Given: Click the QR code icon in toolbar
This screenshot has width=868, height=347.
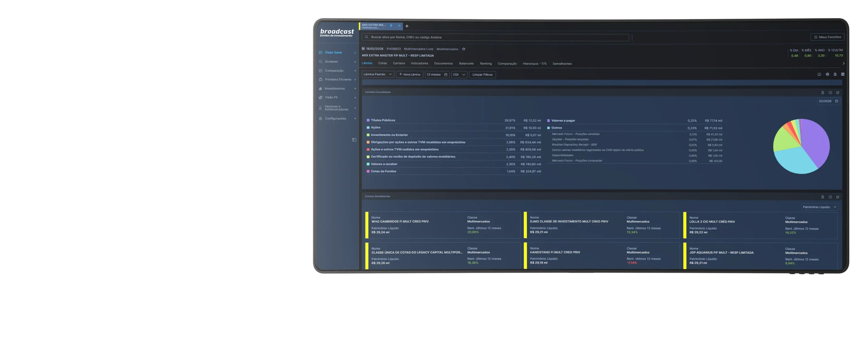Looking at the screenshot, I should (843, 74).
